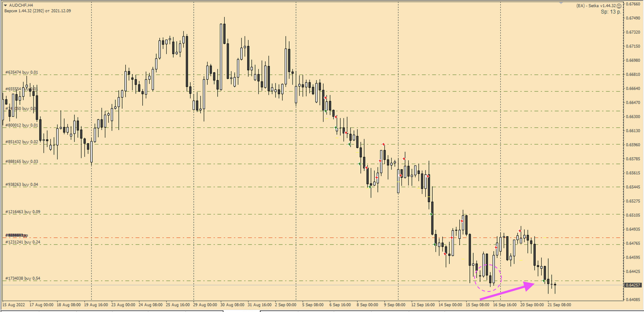Click the 0.67660 price scale label
644x312 pixels.
pos(633,3)
